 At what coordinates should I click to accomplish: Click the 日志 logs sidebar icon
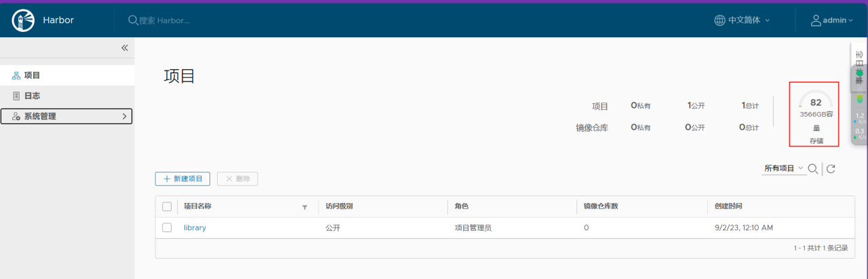pyautogui.click(x=16, y=96)
